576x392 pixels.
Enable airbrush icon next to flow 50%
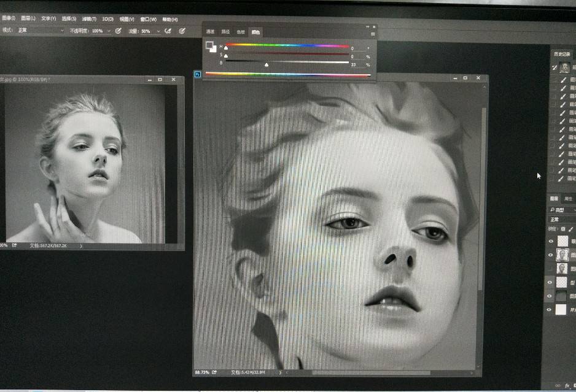coord(168,31)
